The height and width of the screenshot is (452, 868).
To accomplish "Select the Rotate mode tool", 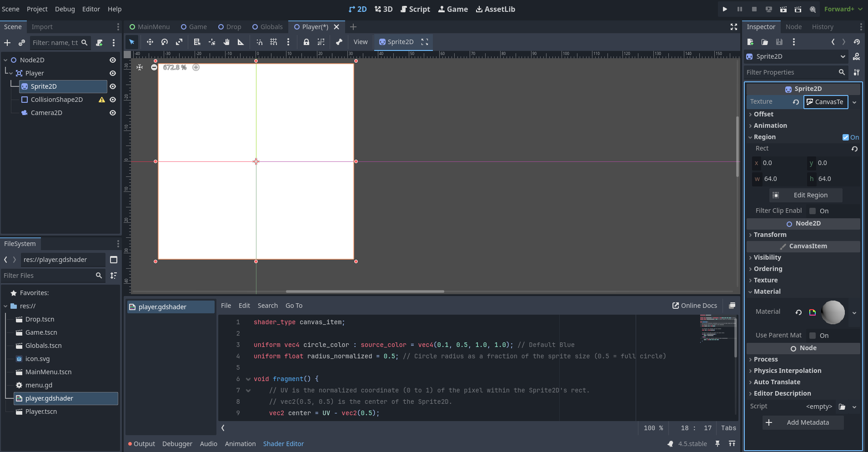I will click(x=165, y=42).
